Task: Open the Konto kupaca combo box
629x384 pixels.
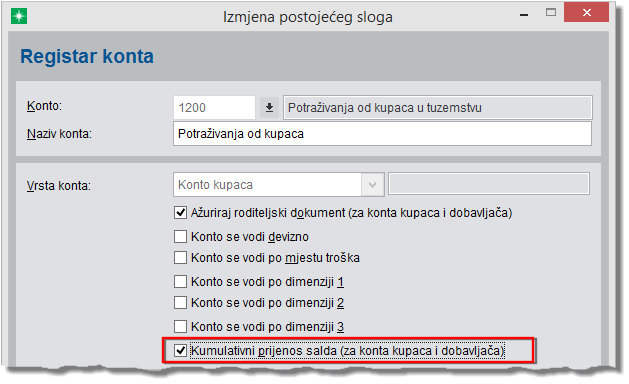Action: pyautogui.click(x=279, y=185)
